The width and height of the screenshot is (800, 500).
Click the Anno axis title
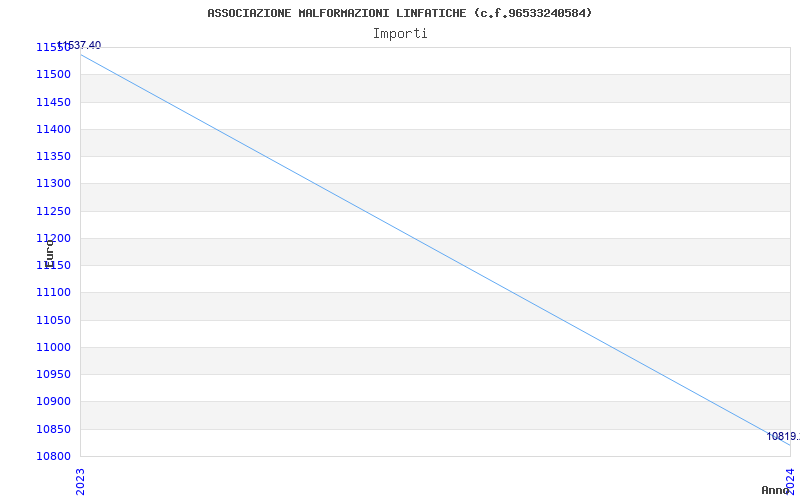pos(775,490)
